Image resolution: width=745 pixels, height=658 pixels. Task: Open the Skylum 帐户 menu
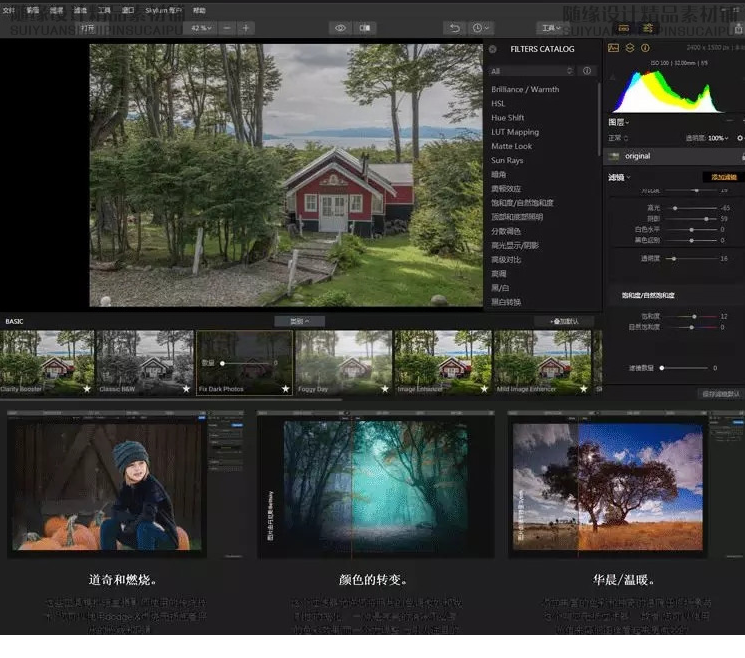163,10
